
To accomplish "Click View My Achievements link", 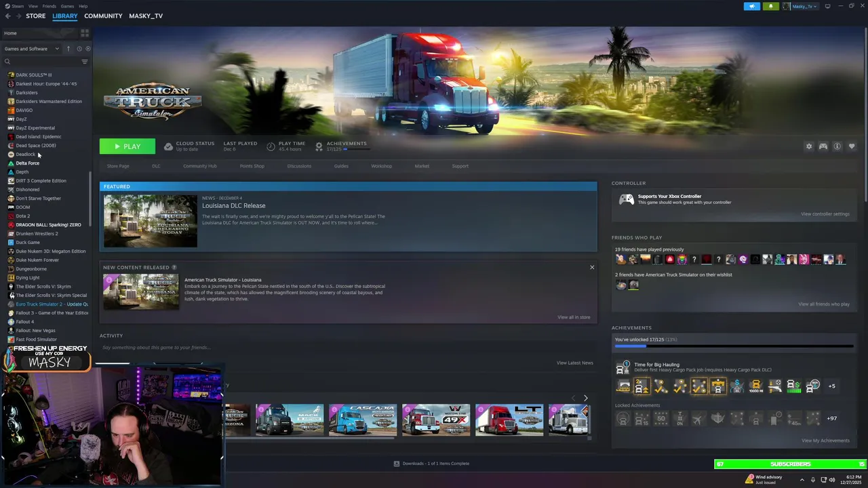I will click(x=825, y=441).
